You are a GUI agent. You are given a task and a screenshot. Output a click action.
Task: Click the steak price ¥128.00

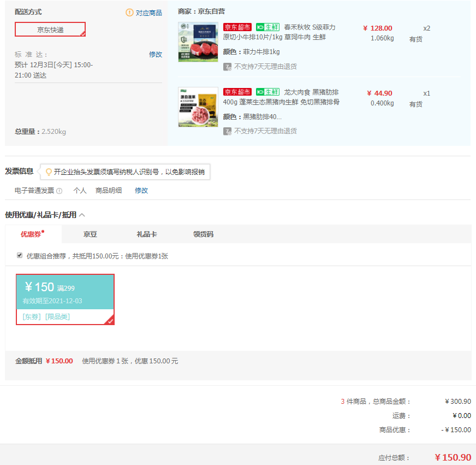coord(378,28)
